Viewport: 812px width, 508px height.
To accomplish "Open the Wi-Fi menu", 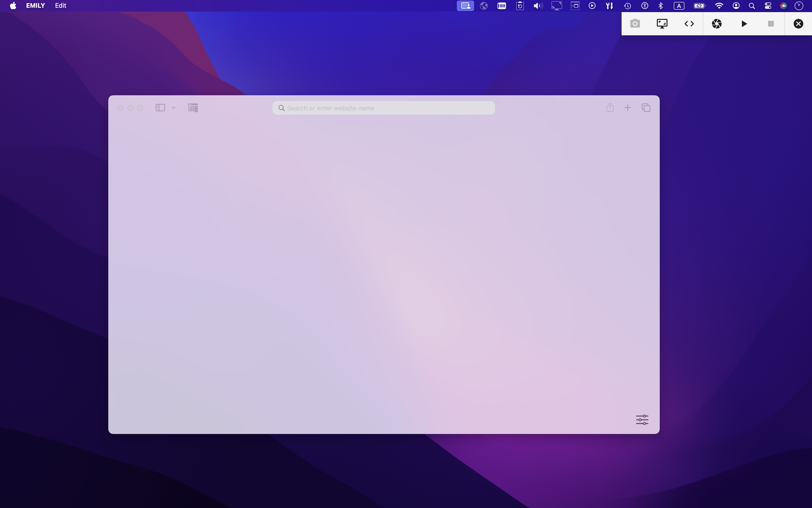I will [719, 6].
